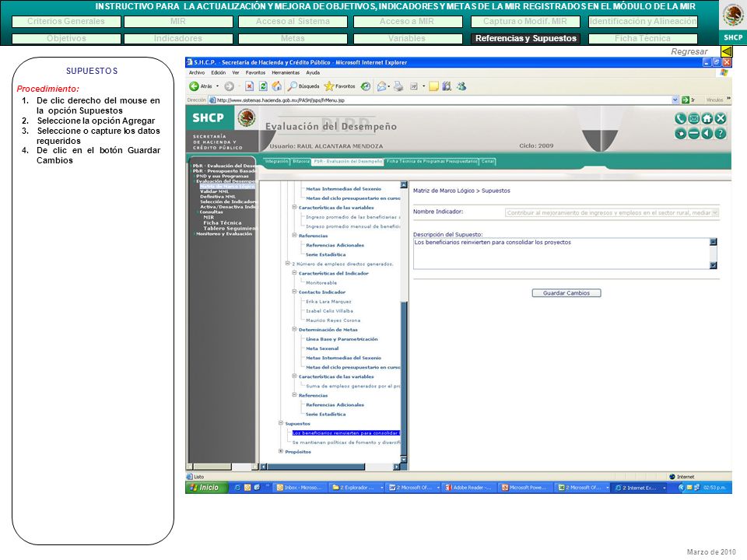Open the mail envelope toolbar icon

point(382,86)
